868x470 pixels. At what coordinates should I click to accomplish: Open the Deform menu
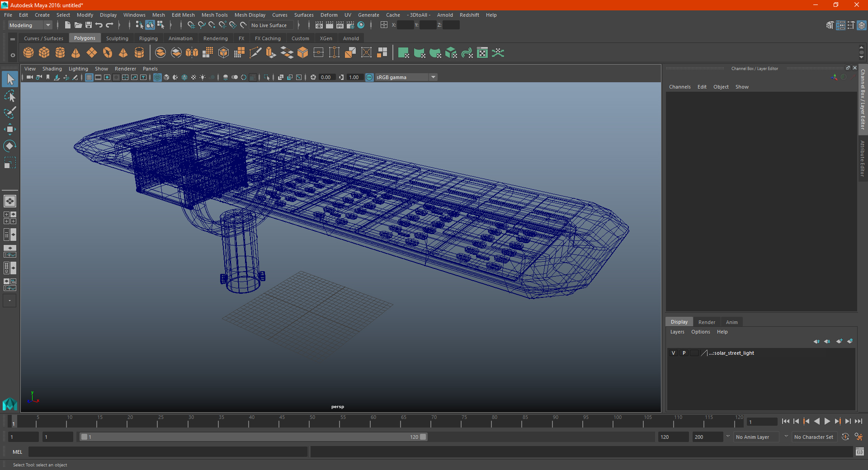(329, 15)
